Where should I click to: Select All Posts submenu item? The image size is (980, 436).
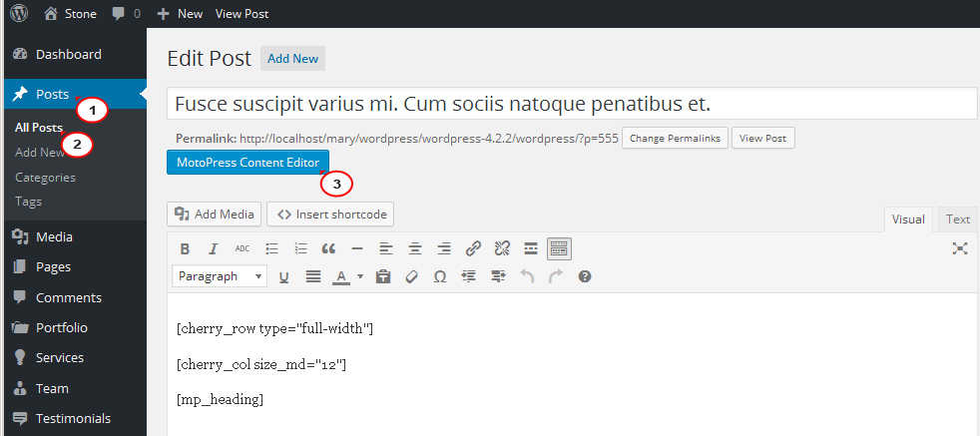point(39,128)
